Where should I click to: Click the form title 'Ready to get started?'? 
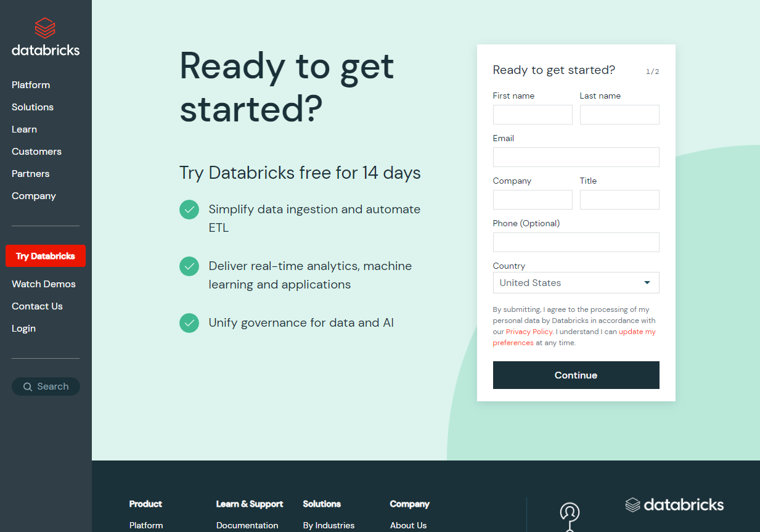click(x=554, y=70)
